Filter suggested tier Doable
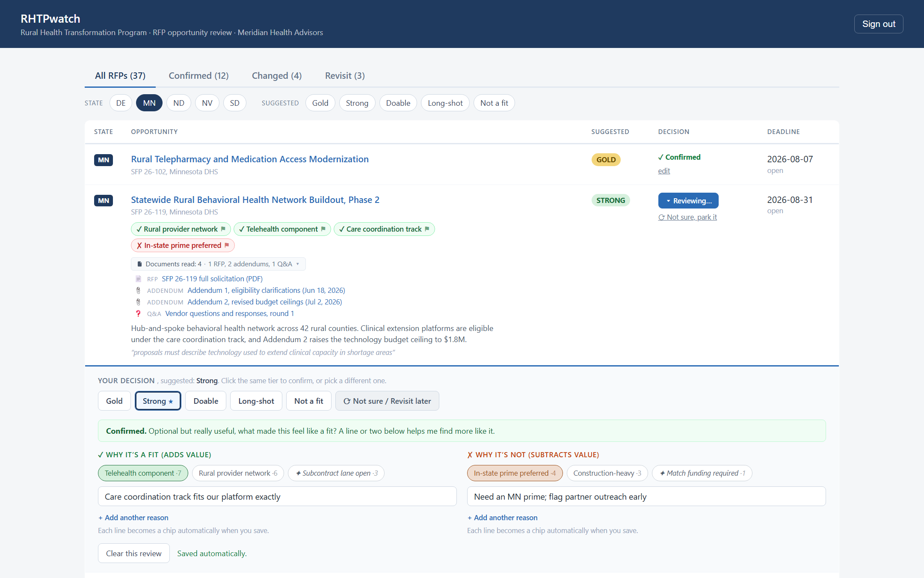924x578 pixels. [398, 103]
